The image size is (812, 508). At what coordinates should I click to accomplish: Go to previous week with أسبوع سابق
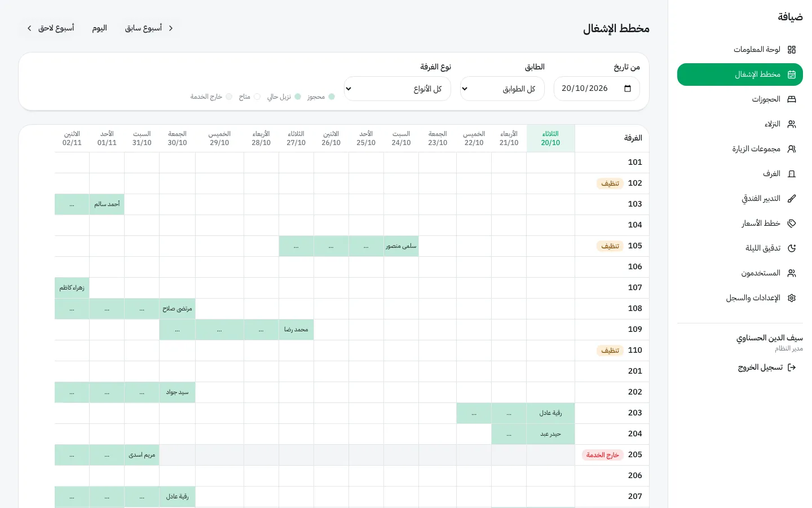pyautogui.click(x=149, y=28)
